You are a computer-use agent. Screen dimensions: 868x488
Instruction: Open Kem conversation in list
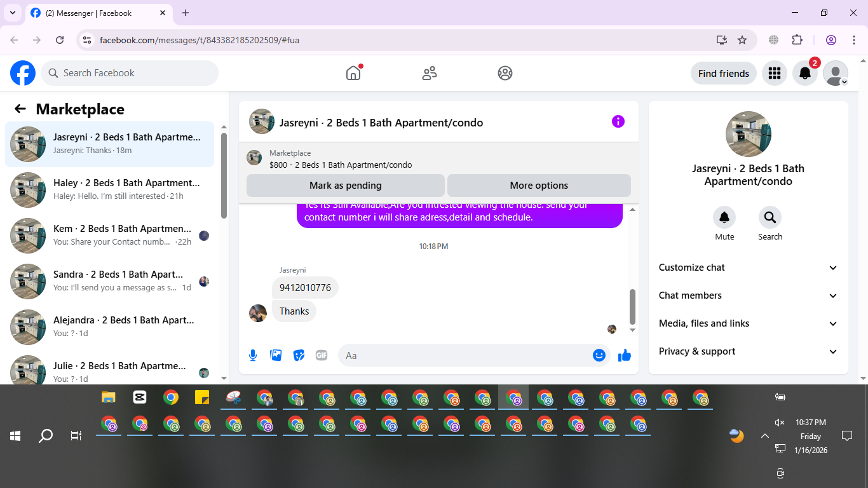(110, 236)
